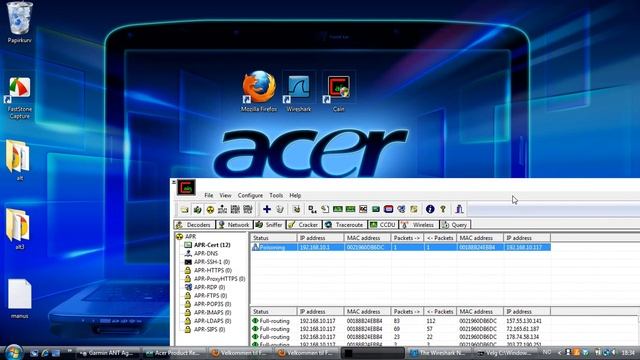
Task: Click the blue plus Add to list icon
Action: click(267, 209)
